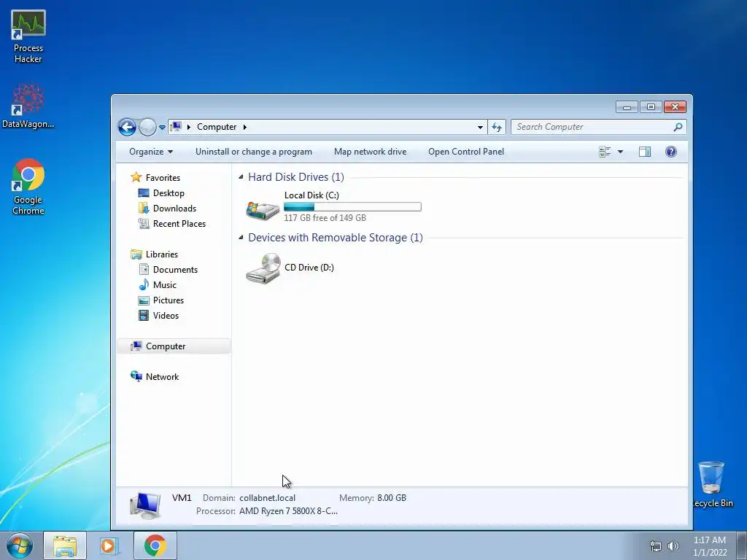Select Network in navigation pane
The width and height of the screenshot is (747, 560).
tap(162, 377)
